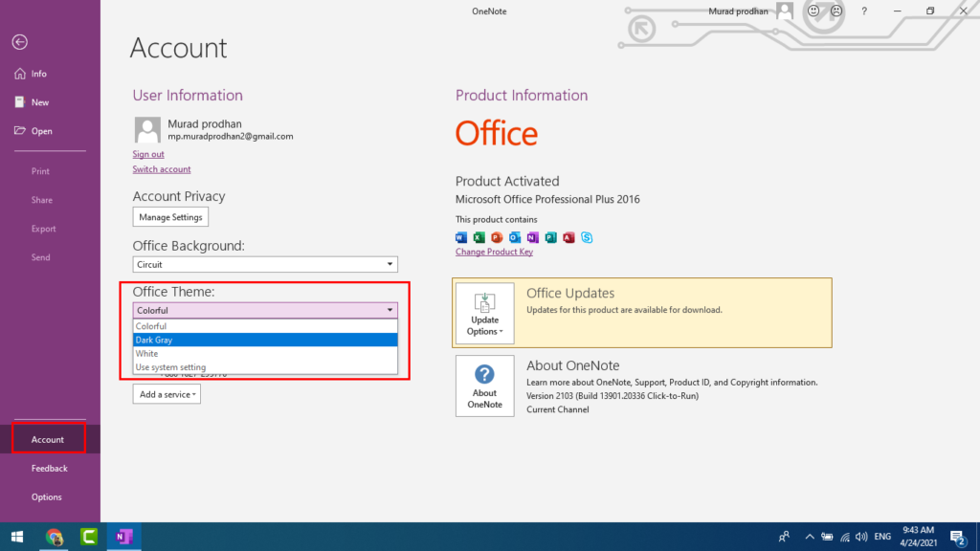
Task: Click the Change Product Key link
Action: point(494,252)
